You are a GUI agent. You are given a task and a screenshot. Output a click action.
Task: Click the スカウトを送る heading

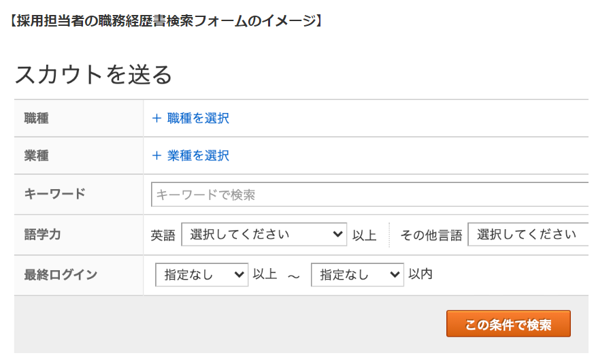[94, 74]
